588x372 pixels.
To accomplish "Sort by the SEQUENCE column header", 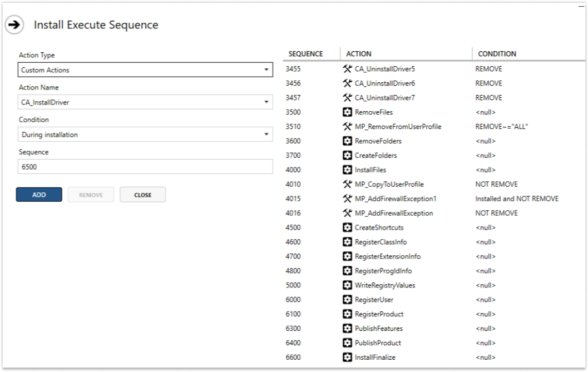I will [x=305, y=53].
